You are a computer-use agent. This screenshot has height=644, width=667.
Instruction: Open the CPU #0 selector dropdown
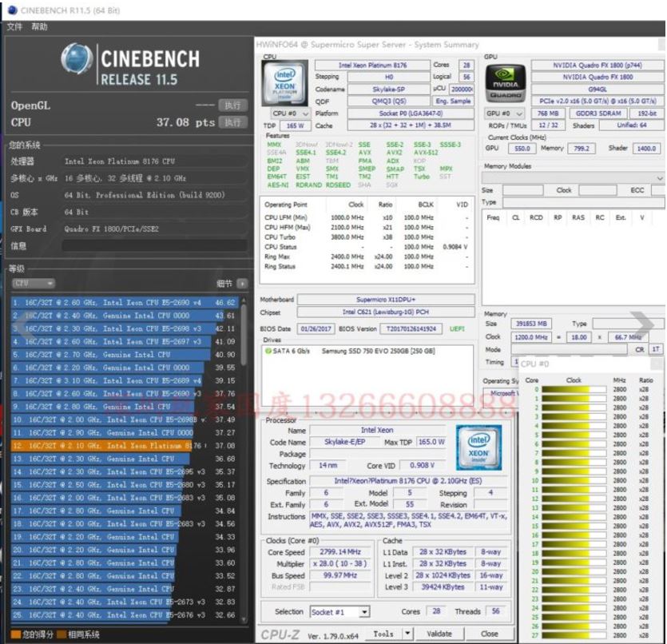290,113
